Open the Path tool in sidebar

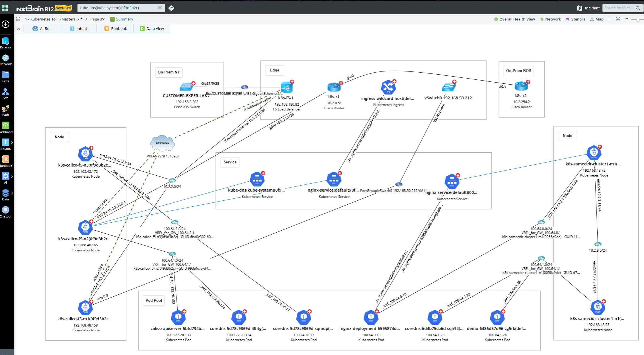[5, 110]
